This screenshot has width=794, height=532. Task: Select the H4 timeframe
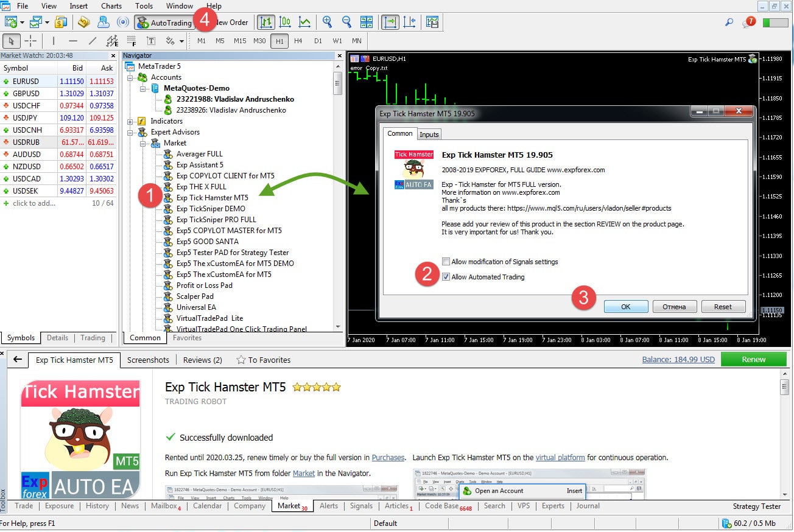(298, 41)
